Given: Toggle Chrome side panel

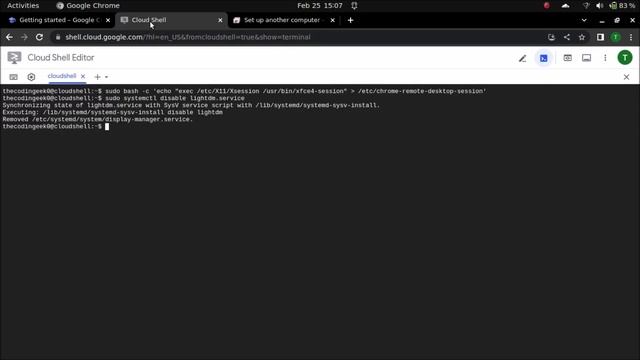Looking at the screenshot, I should coord(600,37).
